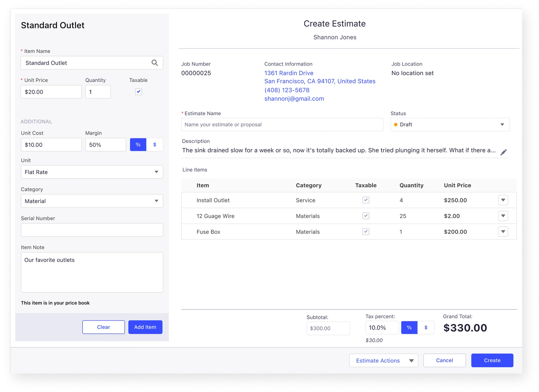Viewport: 539px width, 392px height.
Task: Click the search icon in Item Name field
Action: [155, 63]
